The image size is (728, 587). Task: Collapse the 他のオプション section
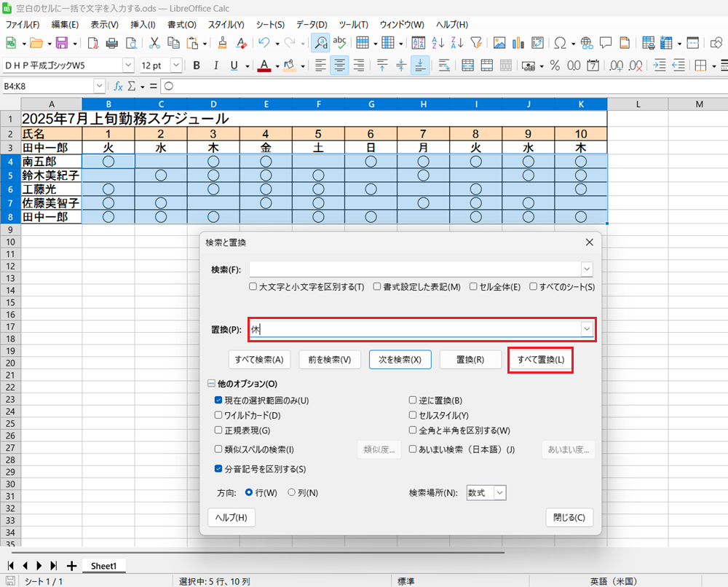211,384
